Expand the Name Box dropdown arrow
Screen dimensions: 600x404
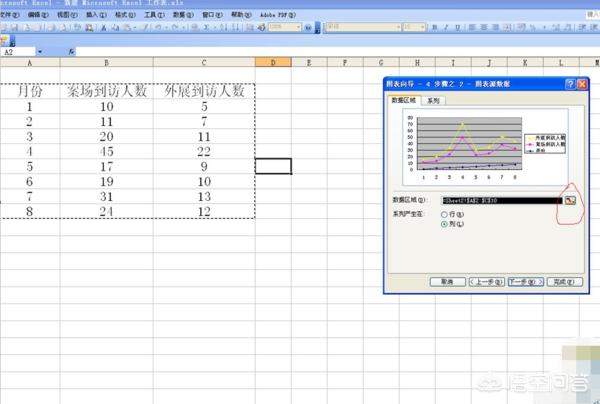(x=40, y=50)
